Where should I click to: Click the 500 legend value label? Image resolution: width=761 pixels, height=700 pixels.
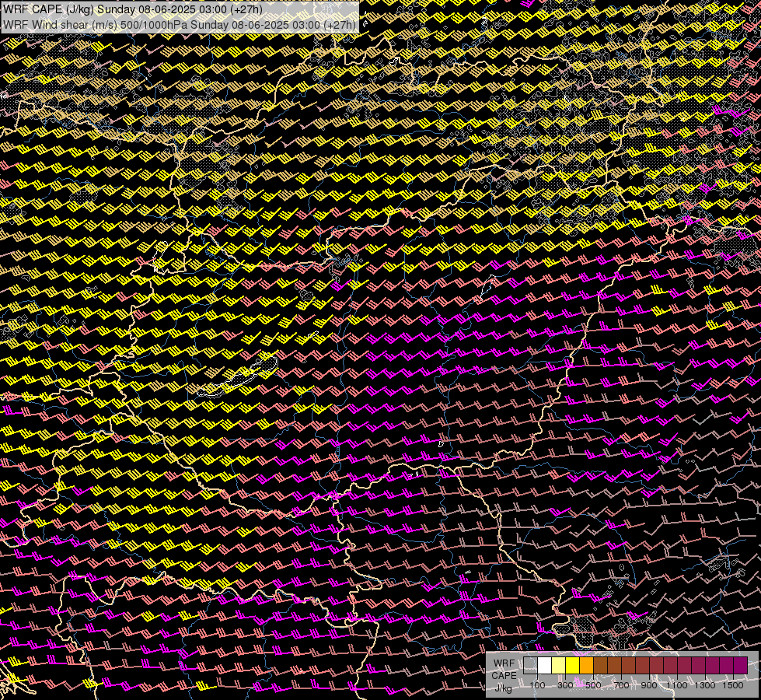pos(593,685)
